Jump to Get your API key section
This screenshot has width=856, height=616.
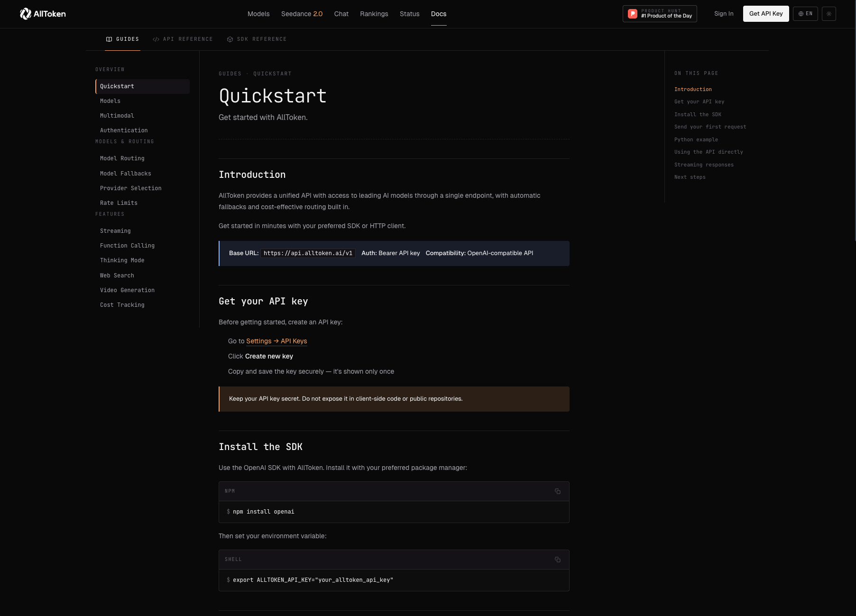coord(699,101)
